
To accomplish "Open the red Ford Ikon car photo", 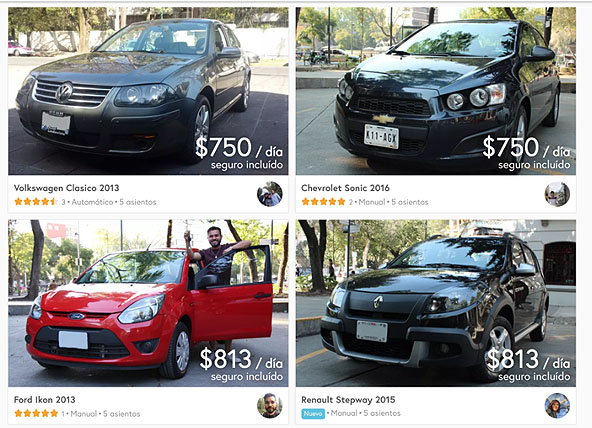I will (148, 303).
